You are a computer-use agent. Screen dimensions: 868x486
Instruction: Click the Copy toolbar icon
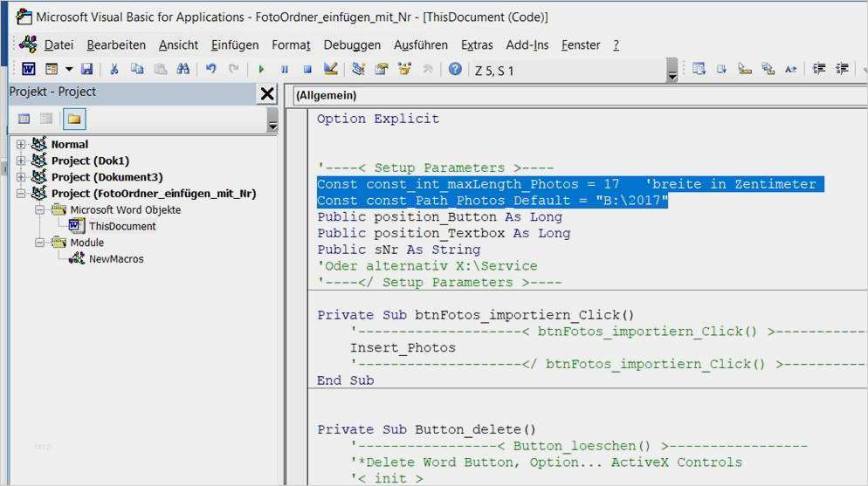(137, 69)
